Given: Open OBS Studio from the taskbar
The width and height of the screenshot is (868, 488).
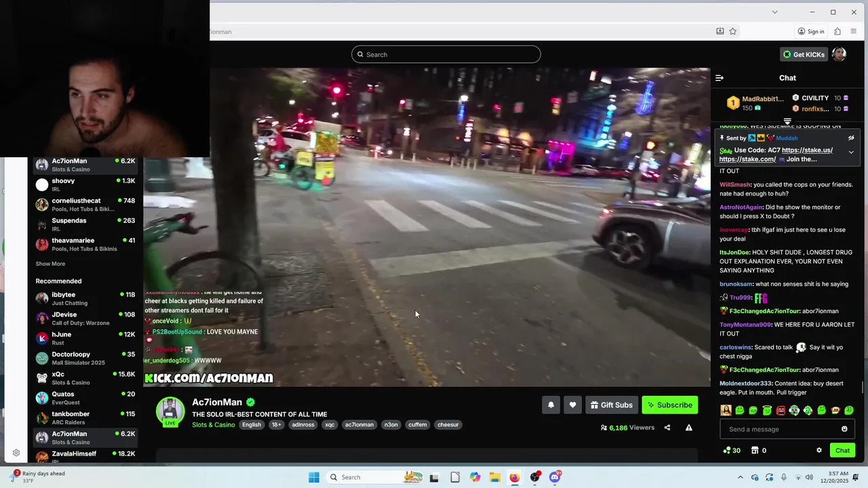Looking at the screenshot, I should (535, 477).
